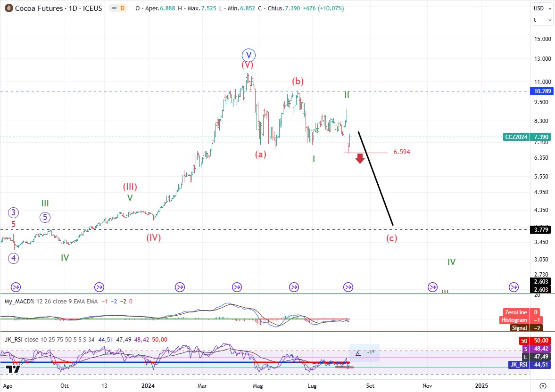Image resolution: width=555 pixels, height=392 pixels.
Task: Select the blue circled V wave label
Action: [249, 55]
